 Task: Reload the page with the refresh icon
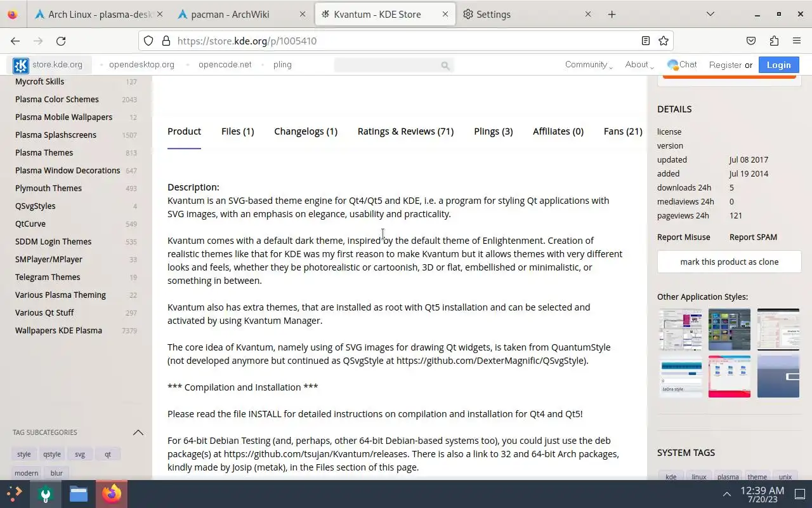61,41
